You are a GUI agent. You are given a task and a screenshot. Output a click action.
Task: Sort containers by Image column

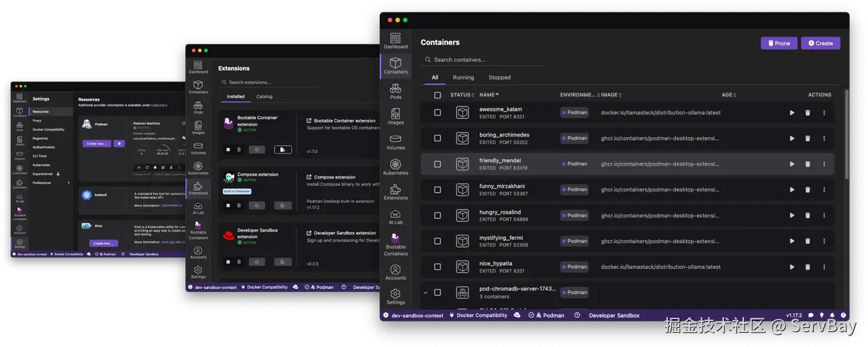(x=611, y=95)
